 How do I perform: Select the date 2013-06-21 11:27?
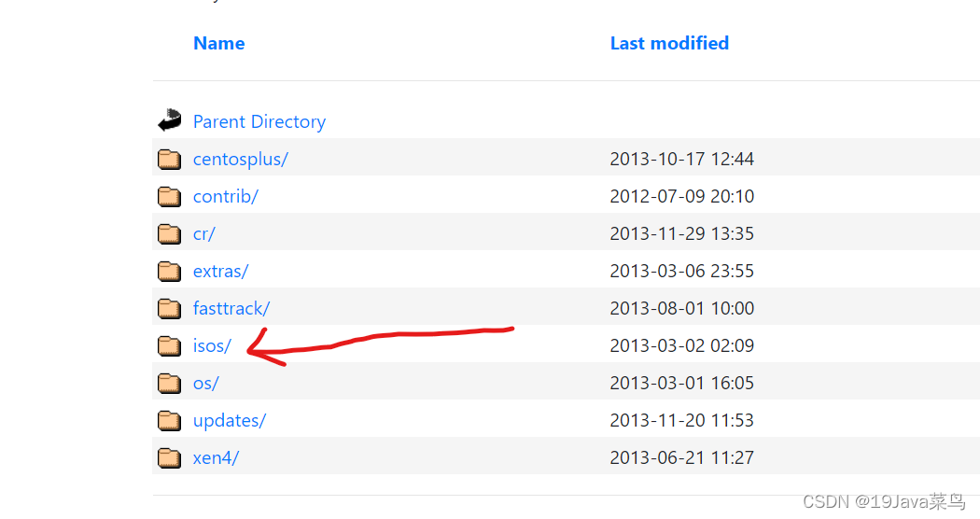tap(682, 457)
